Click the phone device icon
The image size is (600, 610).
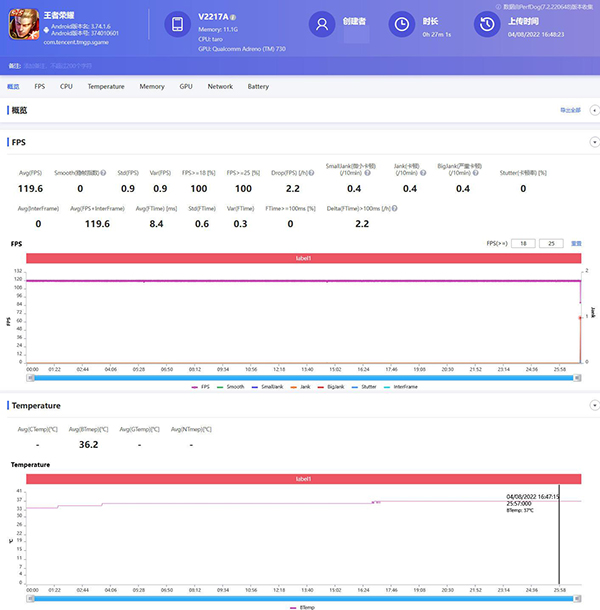point(176,26)
